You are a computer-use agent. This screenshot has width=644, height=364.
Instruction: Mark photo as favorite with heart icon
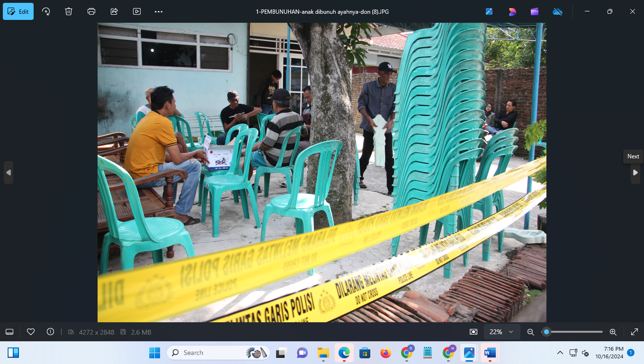click(31, 332)
